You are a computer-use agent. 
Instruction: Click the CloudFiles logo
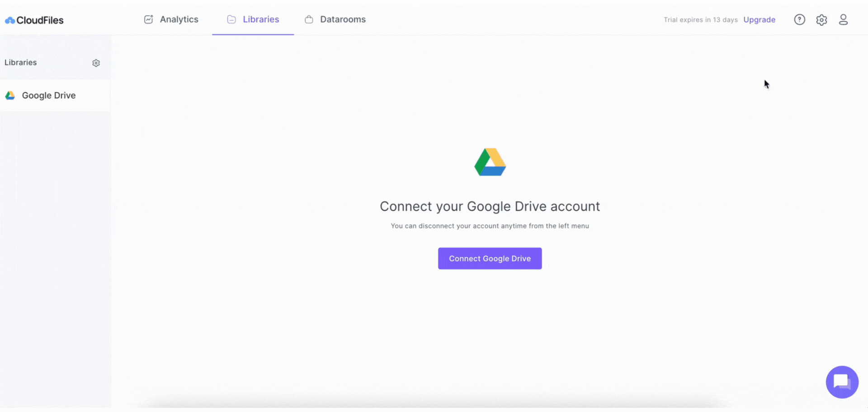click(x=34, y=20)
